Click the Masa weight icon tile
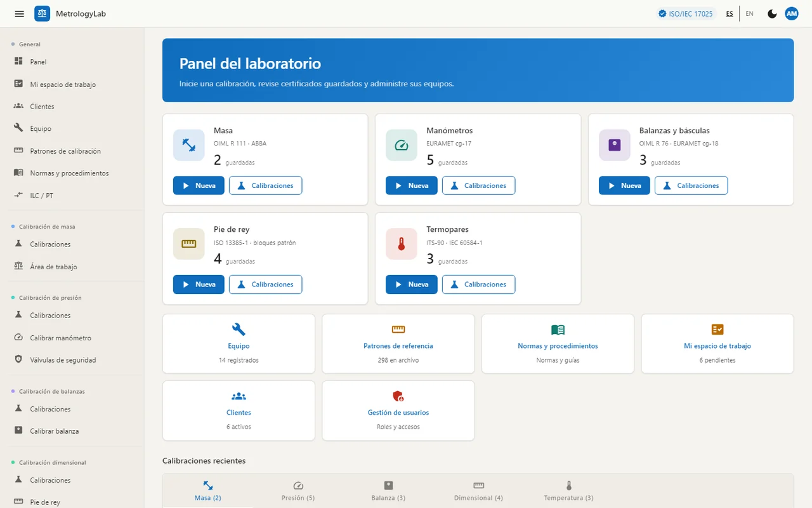812x508 pixels. pyautogui.click(x=189, y=145)
